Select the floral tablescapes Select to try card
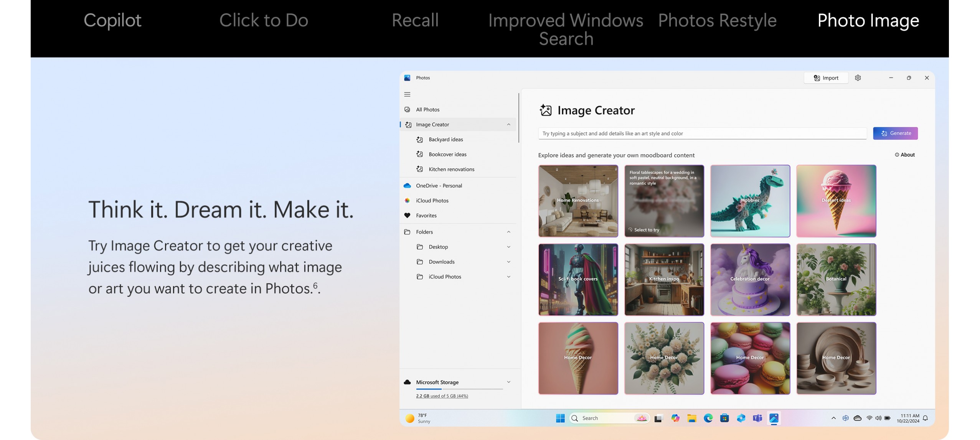Screen dimensions: 980x440 coord(664,201)
